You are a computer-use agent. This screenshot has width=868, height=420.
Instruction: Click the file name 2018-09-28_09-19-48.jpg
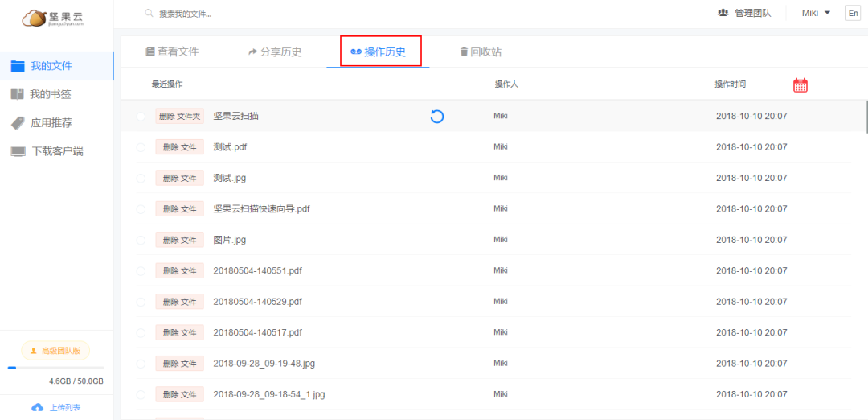click(x=264, y=364)
